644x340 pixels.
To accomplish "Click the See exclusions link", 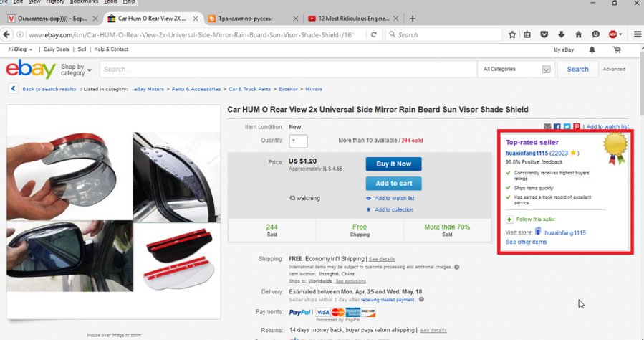I will coord(351,281).
